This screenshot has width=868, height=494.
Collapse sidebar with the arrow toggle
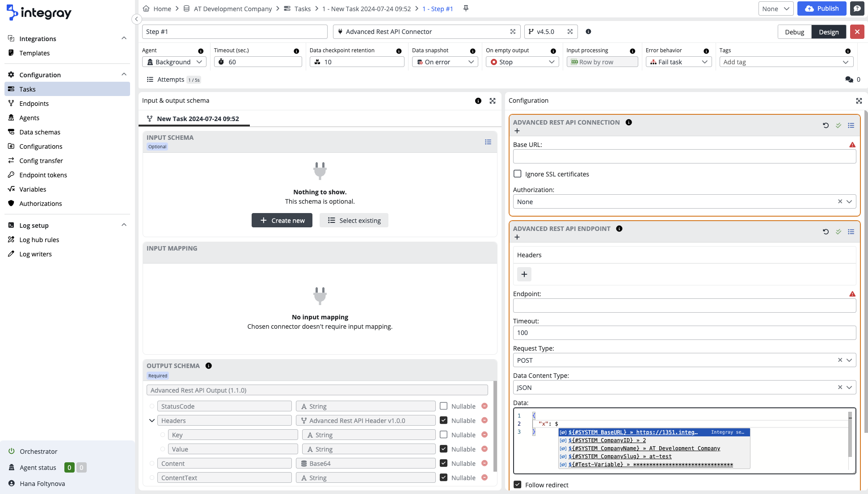point(137,19)
